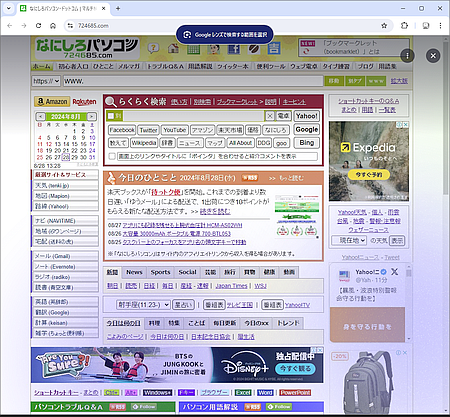Open the green calendar grid icon in the header
The image size is (450, 417).
pos(193,49)
